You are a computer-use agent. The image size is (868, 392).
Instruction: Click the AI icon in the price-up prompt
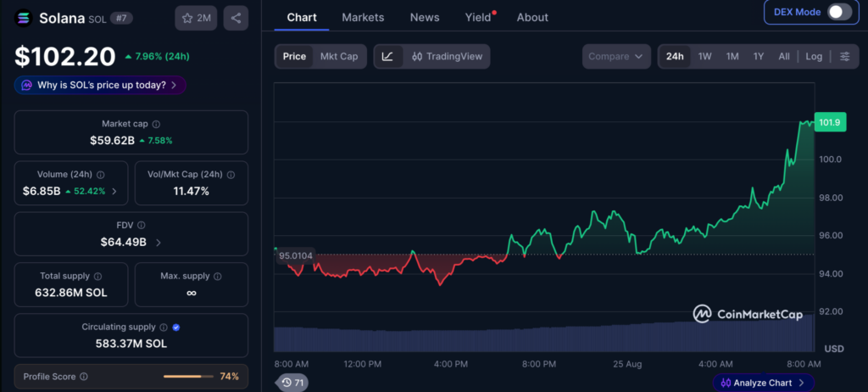pyautogui.click(x=26, y=86)
